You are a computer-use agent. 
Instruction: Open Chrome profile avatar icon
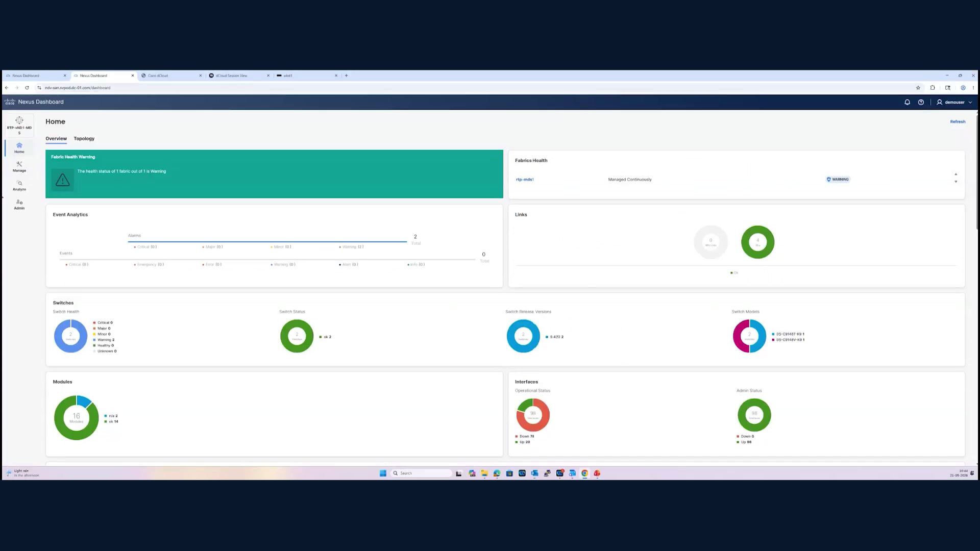(963, 88)
